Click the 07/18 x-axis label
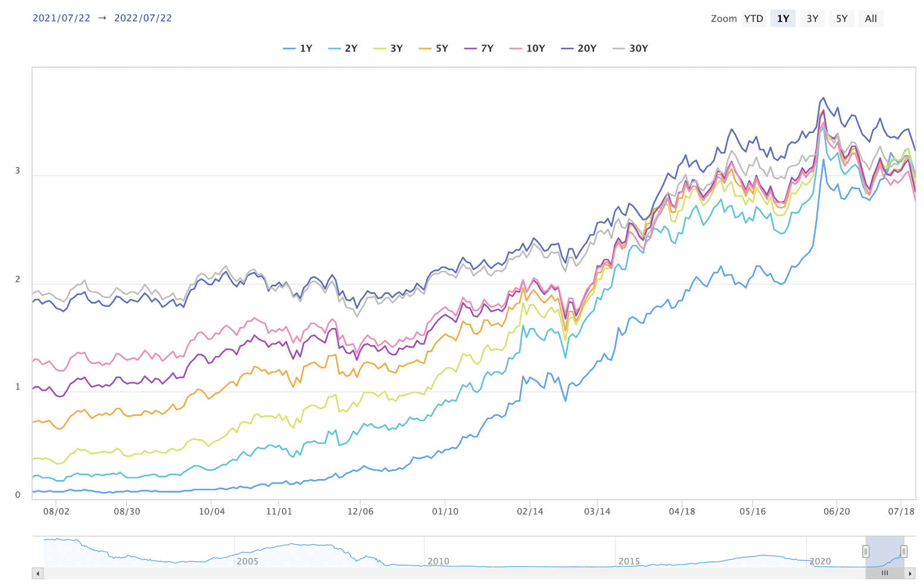Viewport: 924px width, 587px height. click(x=901, y=512)
